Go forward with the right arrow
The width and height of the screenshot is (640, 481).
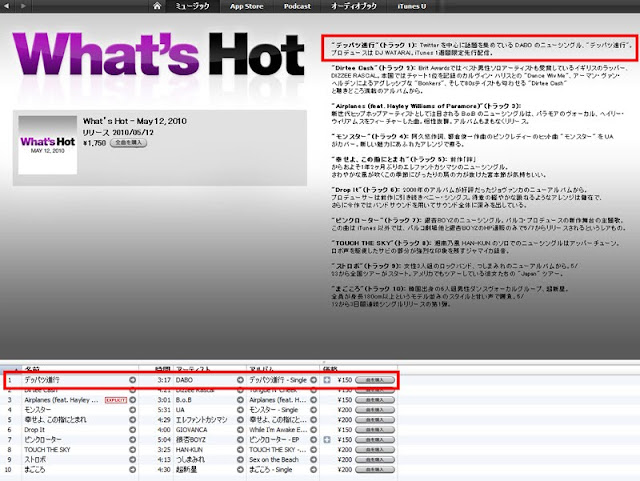coord(23,6)
